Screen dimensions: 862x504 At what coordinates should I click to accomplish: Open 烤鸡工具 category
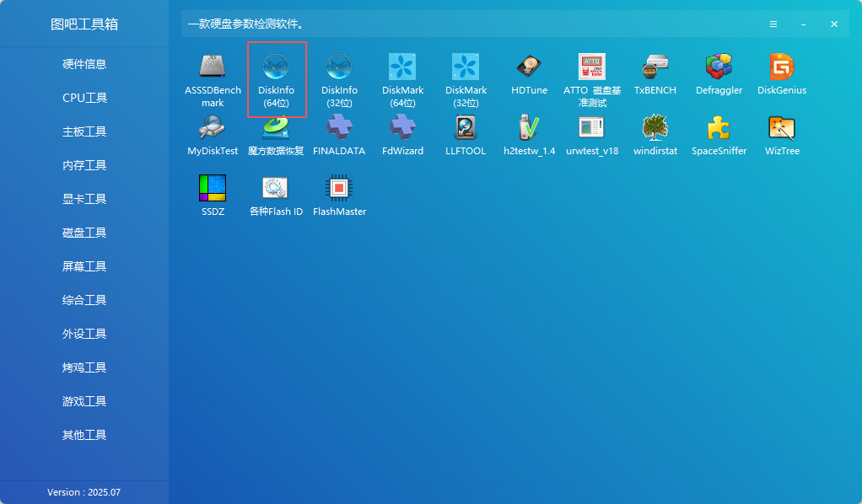point(84,367)
